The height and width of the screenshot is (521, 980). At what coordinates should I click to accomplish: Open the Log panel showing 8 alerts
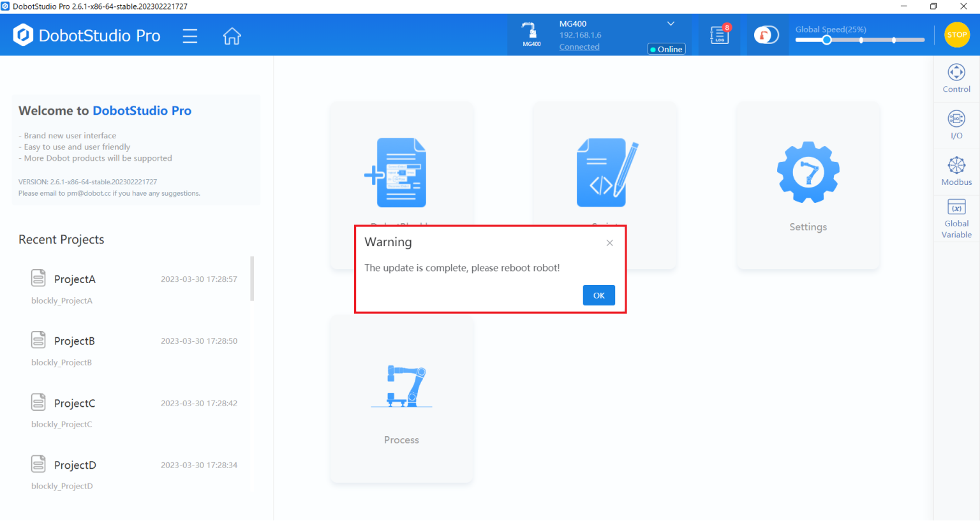719,35
